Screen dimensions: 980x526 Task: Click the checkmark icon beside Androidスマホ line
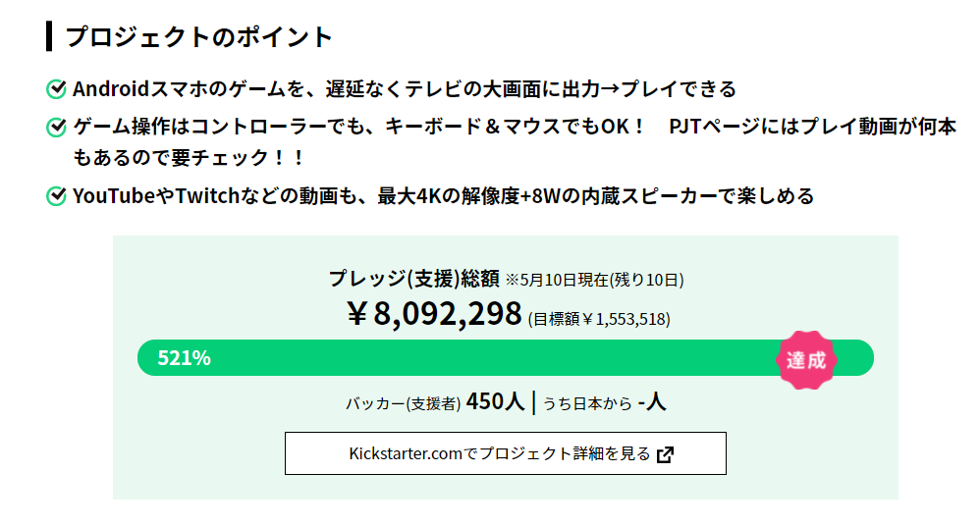click(56, 89)
